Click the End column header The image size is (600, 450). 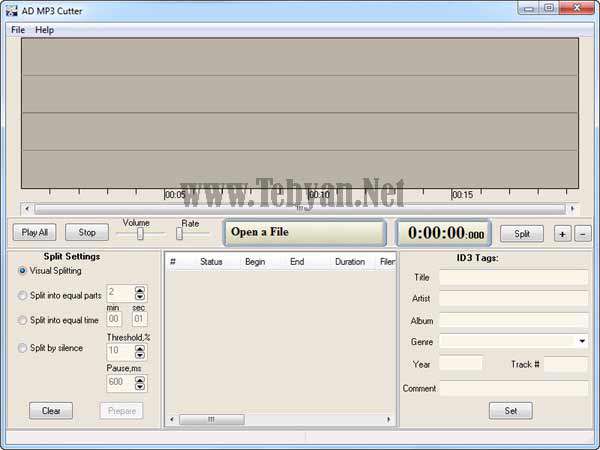297,262
